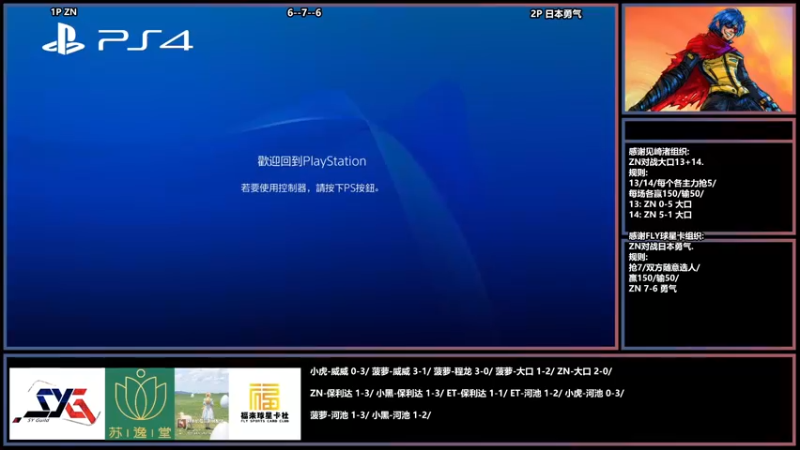Click the '菠萝-河池 1-3/' match result
The image size is (800, 450).
click(x=339, y=415)
